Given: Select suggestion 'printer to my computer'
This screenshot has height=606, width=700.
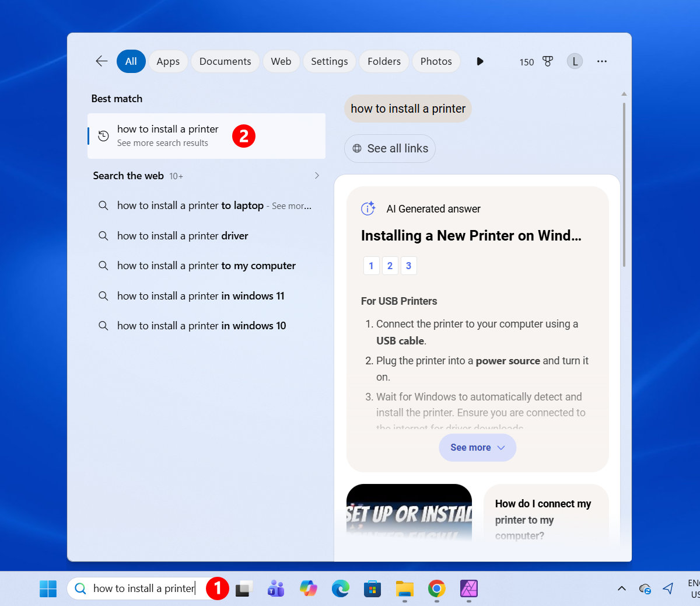Looking at the screenshot, I should click(x=206, y=266).
